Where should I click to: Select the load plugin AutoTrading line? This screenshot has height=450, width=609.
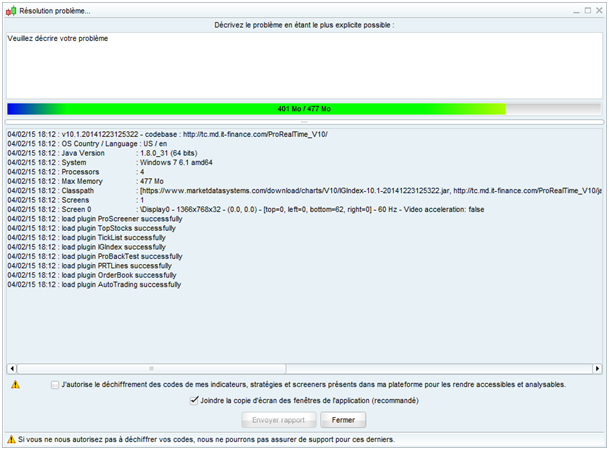pyautogui.click(x=94, y=285)
